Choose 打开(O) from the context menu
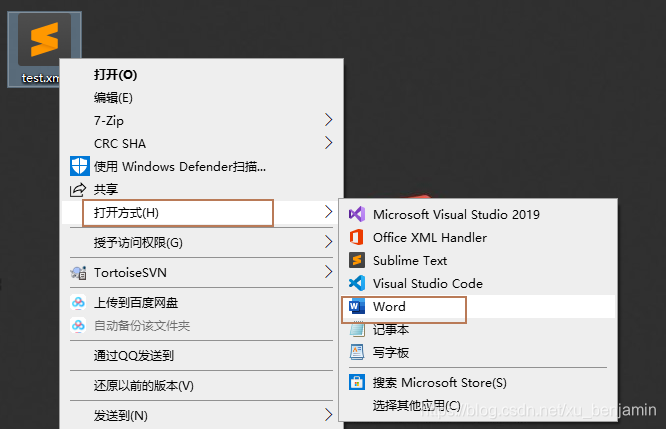Image resolution: width=666 pixels, height=429 pixels. pyautogui.click(x=115, y=75)
